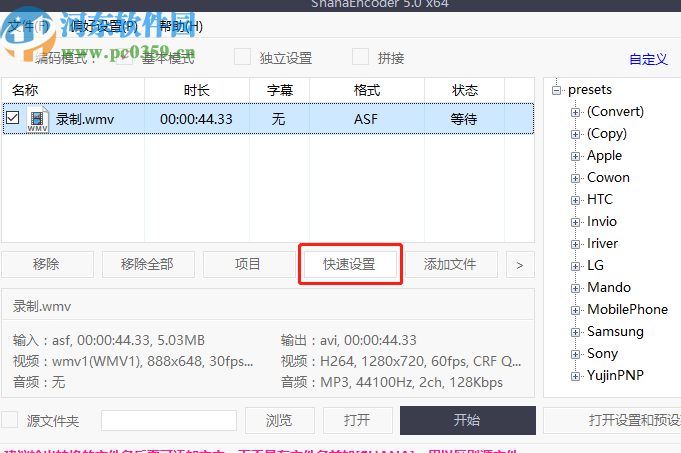The image size is (681, 453).
Task: Select the Samsung tree item label
Action: click(x=615, y=331)
